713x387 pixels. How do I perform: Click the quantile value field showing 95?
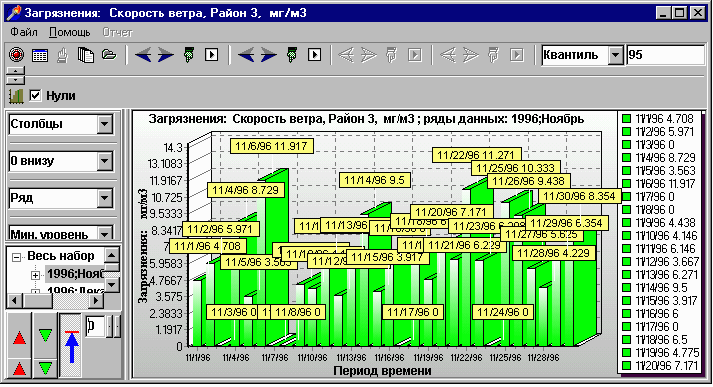[666, 55]
